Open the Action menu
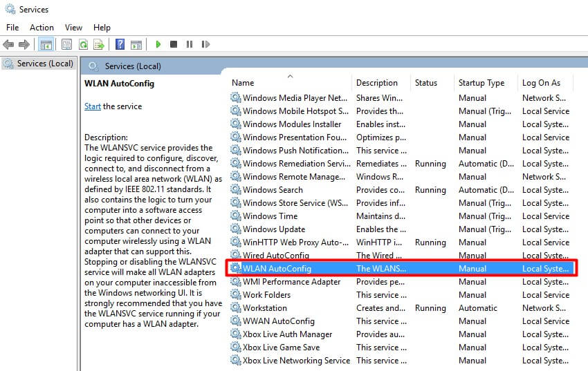The height and width of the screenshot is (371, 588). point(42,28)
